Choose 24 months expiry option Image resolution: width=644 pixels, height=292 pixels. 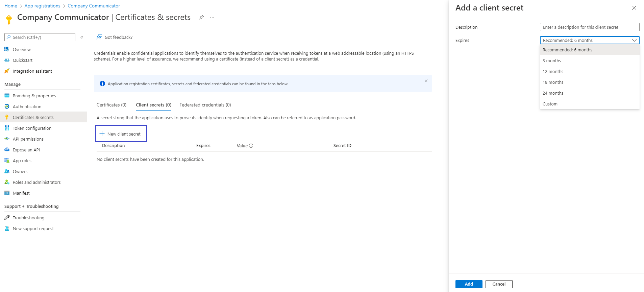point(590,93)
